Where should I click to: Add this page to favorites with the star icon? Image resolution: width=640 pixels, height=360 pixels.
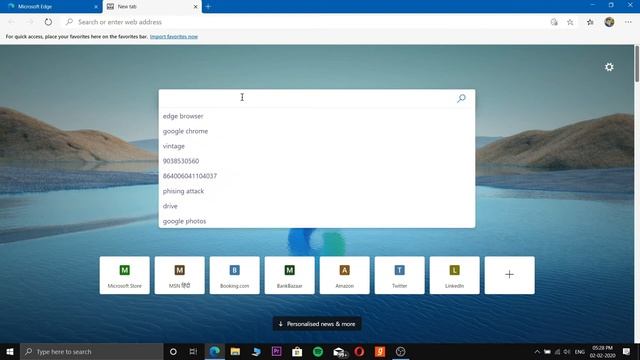(570, 22)
